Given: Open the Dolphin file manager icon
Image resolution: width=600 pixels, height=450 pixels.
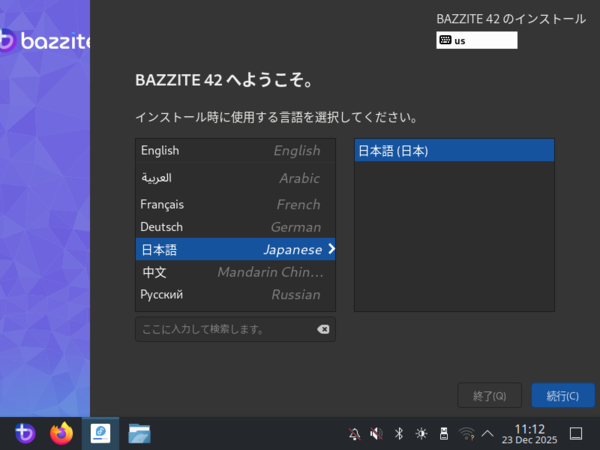Looking at the screenshot, I should (x=139, y=434).
